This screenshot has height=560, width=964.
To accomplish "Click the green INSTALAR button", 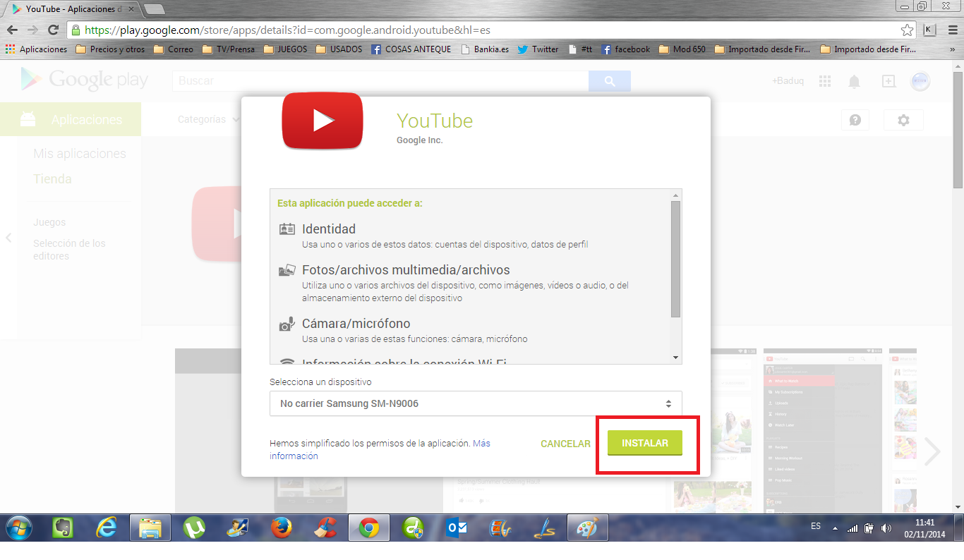I will (x=645, y=443).
